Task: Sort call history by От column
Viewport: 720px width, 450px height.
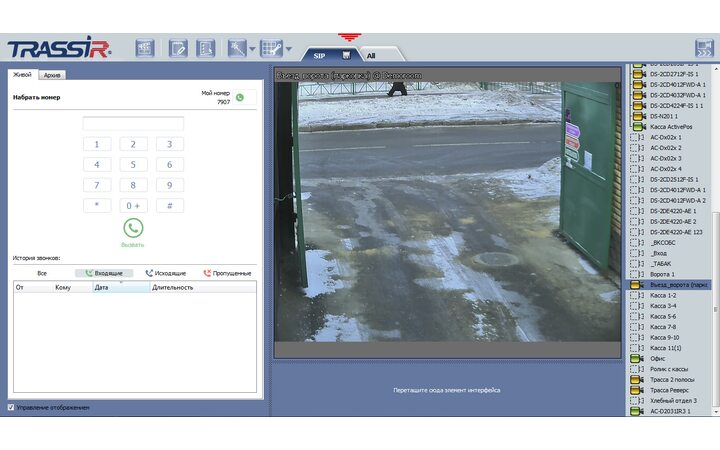Action: 33,287
